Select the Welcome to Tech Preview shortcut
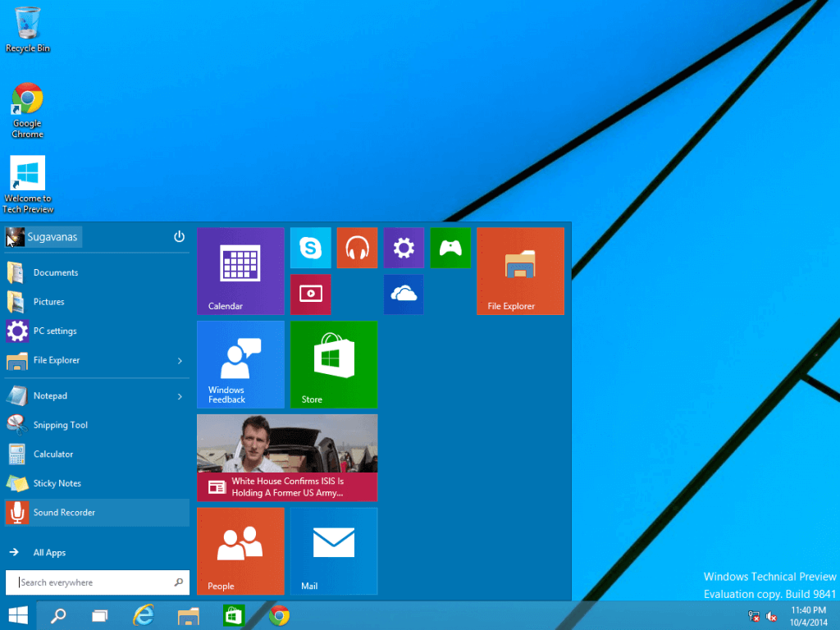This screenshot has height=630, width=840. click(28, 185)
